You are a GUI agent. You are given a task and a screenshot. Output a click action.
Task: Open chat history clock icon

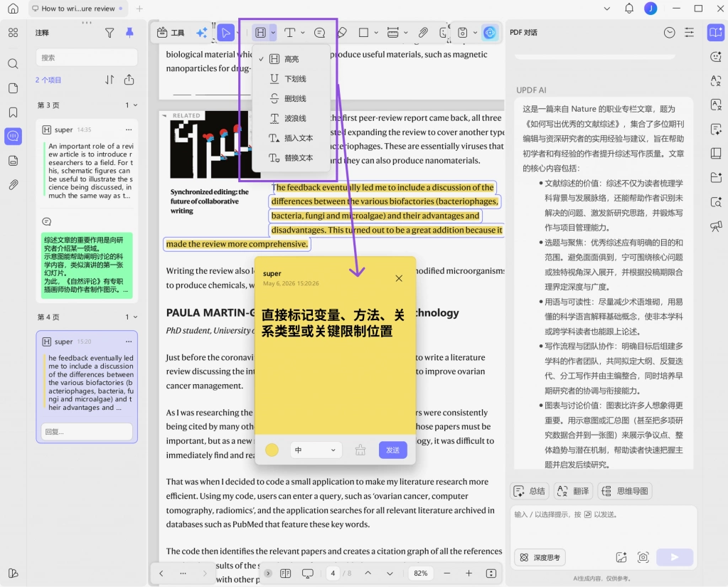coord(669,33)
